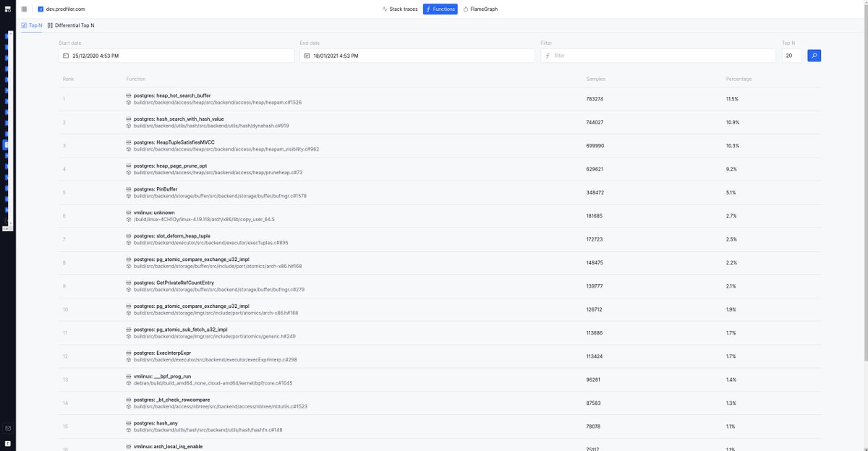Open function postgres: PinBuffer

coord(156,189)
